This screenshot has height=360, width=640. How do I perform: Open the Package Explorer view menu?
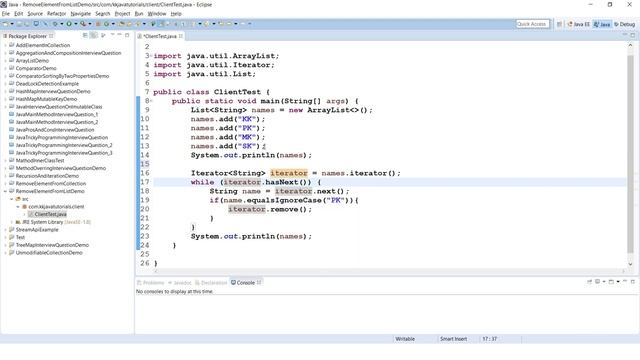coord(112,35)
